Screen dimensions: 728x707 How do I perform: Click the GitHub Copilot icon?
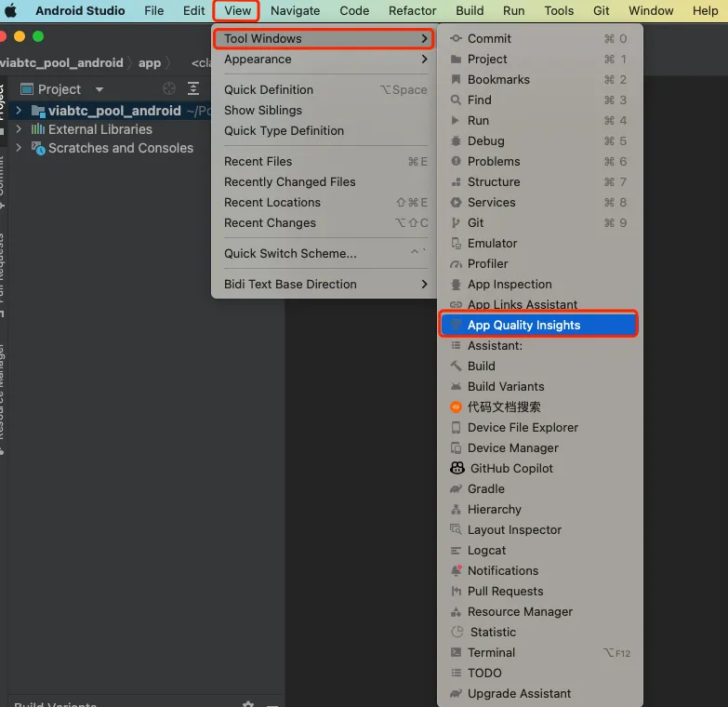[x=457, y=468]
